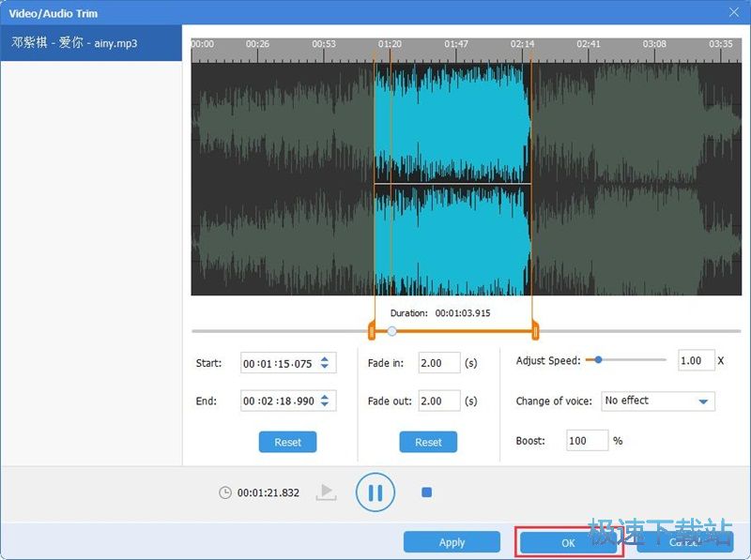Stop playback with the square stop icon

coord(427,492)
